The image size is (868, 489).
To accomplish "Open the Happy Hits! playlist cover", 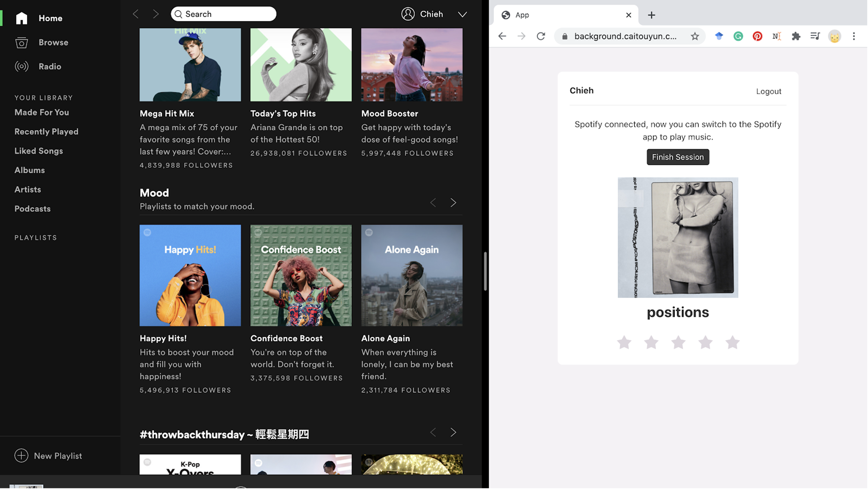I will tap(190, 276).
